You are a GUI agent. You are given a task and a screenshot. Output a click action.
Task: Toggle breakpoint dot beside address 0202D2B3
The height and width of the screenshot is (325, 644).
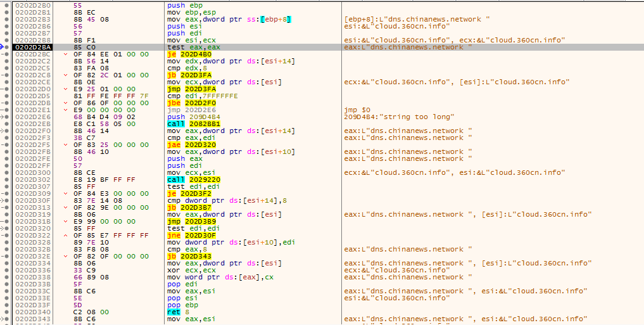pyautogui.click(x=6, y=19)
